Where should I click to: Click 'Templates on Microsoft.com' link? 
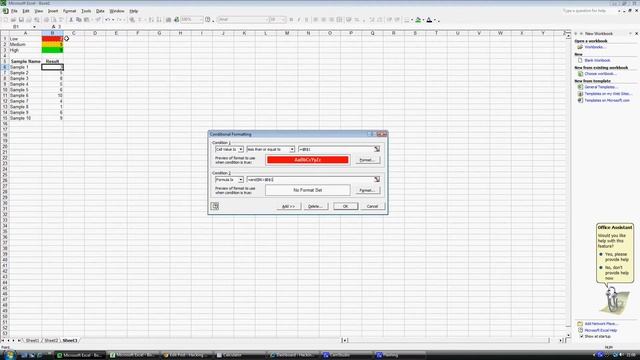point(607,100)
